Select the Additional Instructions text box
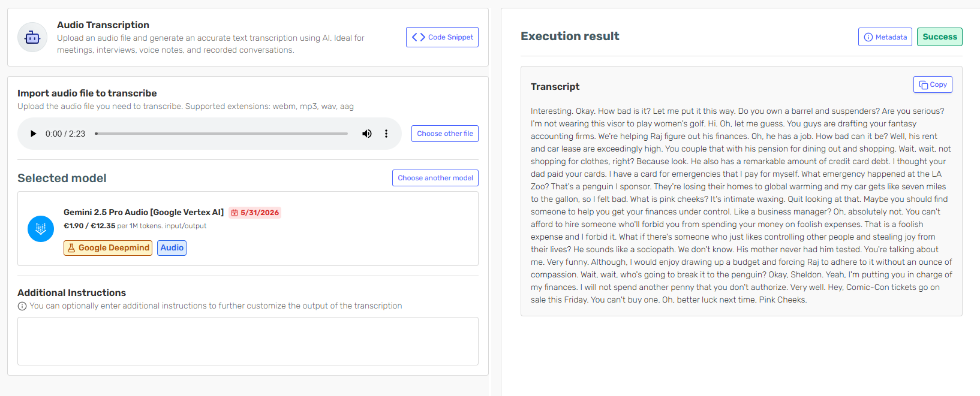This screenshot has width=980, height=396. click(247, 341)
